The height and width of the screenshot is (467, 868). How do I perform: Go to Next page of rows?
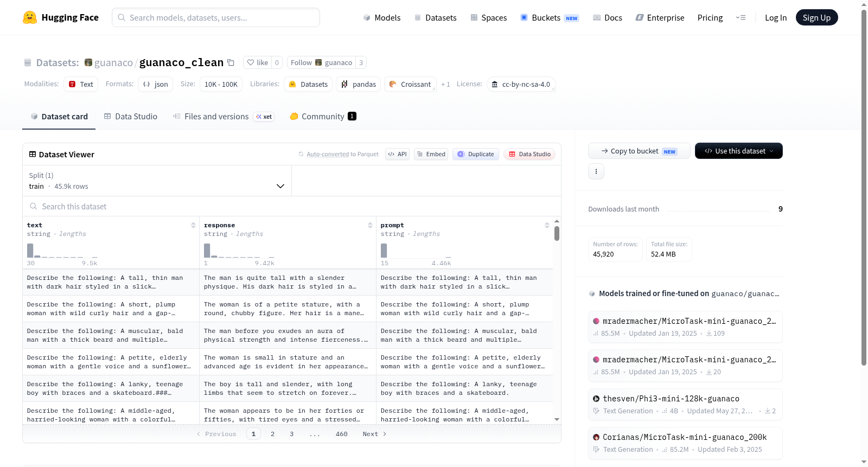374,434
